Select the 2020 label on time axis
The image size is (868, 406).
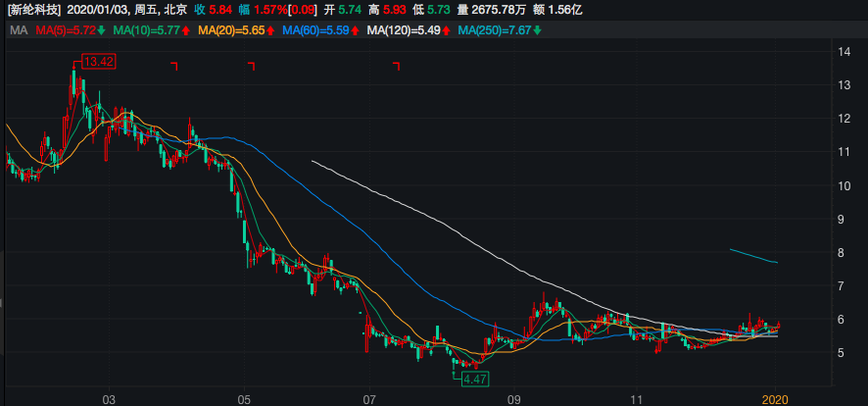coord(775,399)
